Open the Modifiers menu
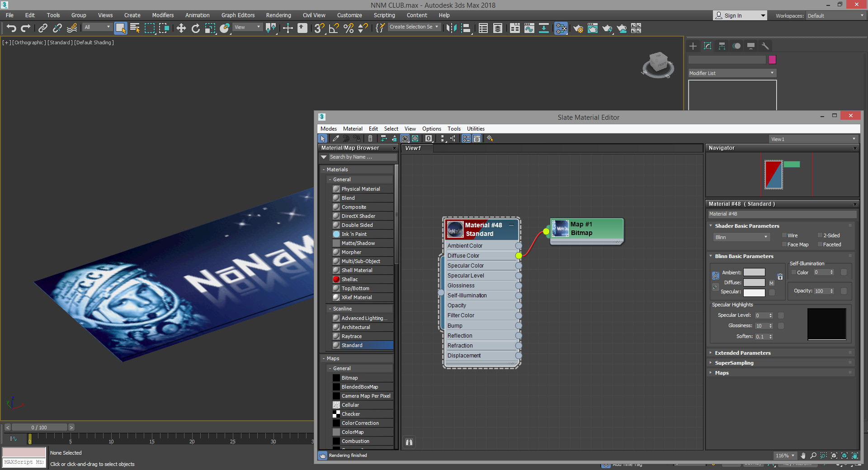The width and height of the screenshot is (868, 470). (163, 15)
